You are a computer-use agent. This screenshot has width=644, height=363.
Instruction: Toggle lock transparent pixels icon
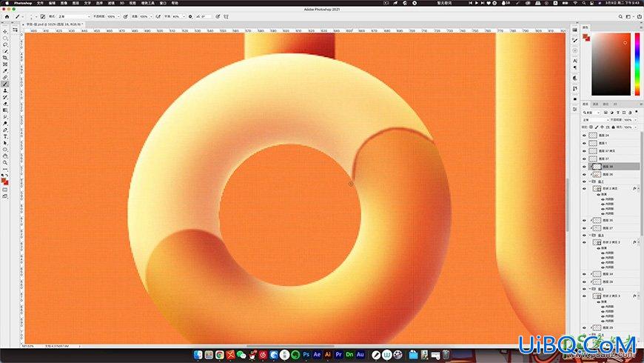pyautogui.click(x=591, y=127)
